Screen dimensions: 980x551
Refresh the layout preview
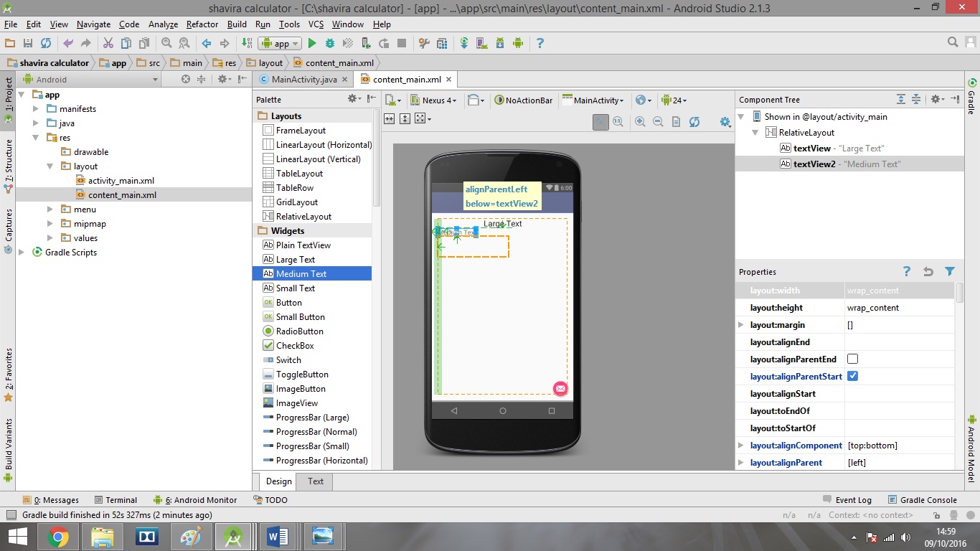click(x=694, y=122)
